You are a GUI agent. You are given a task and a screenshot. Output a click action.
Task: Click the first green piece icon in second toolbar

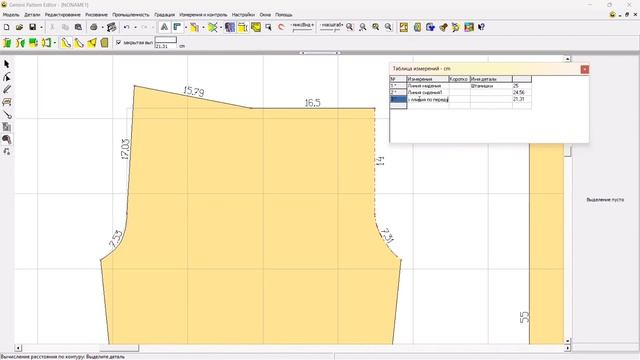[x=7, y=42]
